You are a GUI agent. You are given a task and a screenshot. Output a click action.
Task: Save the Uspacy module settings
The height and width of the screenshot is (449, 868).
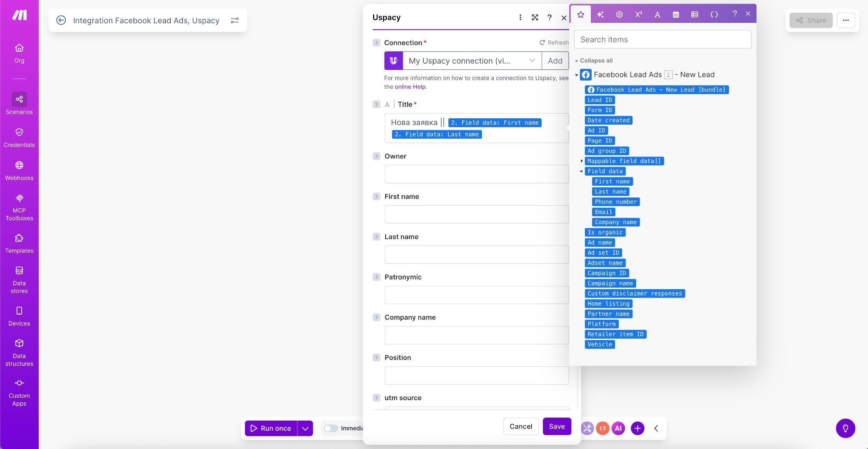(556, 427)
